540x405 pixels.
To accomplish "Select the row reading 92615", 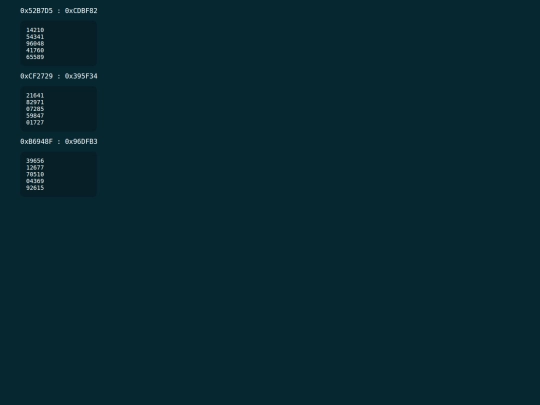I will [35, 188].
